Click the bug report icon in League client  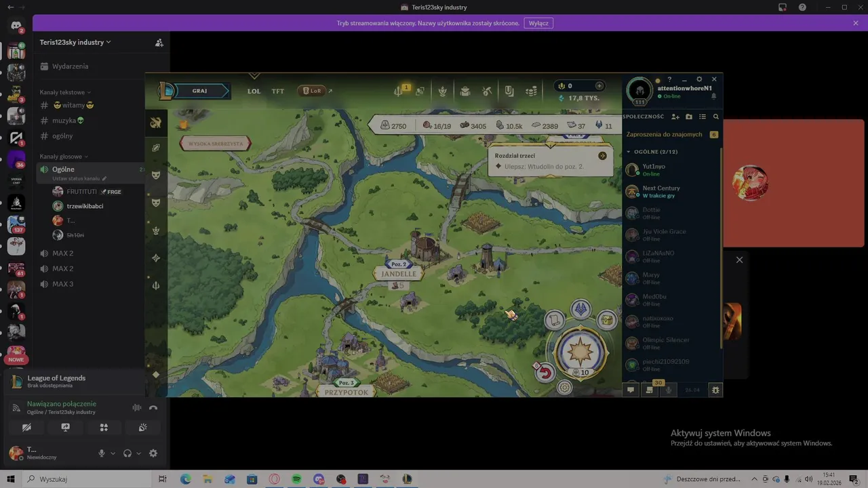[715, 390]
